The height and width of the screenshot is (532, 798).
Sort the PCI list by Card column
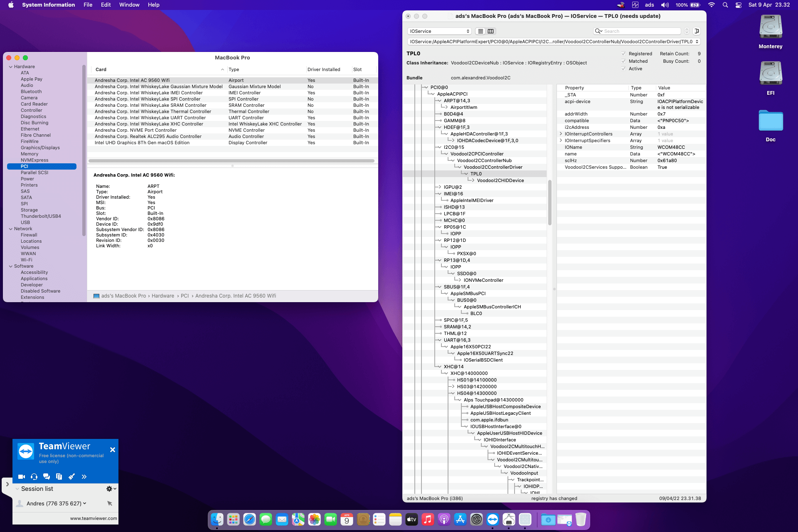tap(160, 69)
